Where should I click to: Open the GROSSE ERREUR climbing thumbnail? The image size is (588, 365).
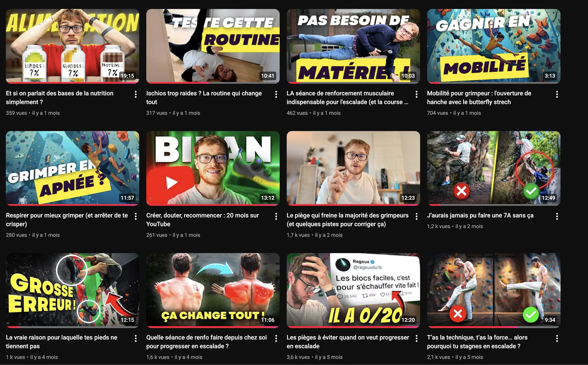pyautogui.click(x=72, y=290)
